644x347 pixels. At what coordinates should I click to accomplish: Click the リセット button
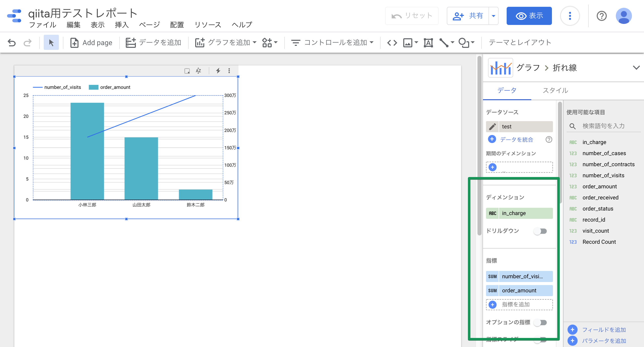(x=412, y=16)
